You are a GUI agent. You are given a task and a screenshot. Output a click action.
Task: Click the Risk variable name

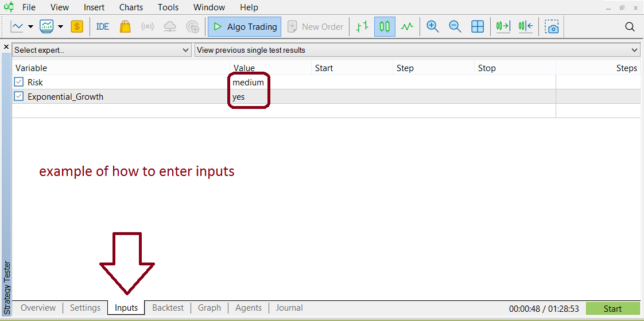point(36,83)
